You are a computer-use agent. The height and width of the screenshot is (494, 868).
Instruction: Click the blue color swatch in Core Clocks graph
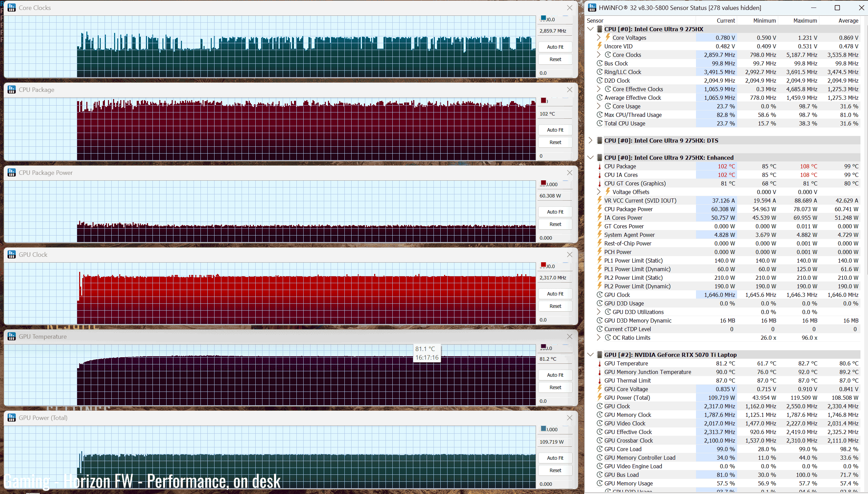pyautogui.click(x=543, y=18)
